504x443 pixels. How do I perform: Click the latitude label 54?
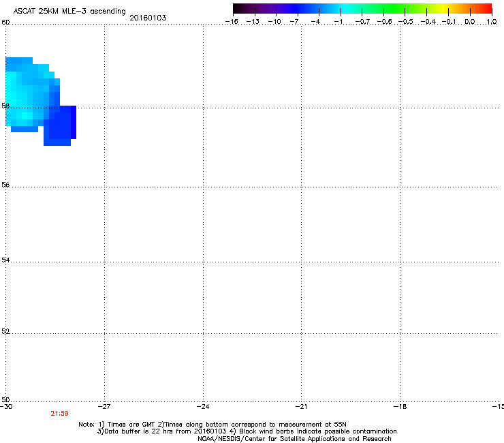tap(5, 260)
